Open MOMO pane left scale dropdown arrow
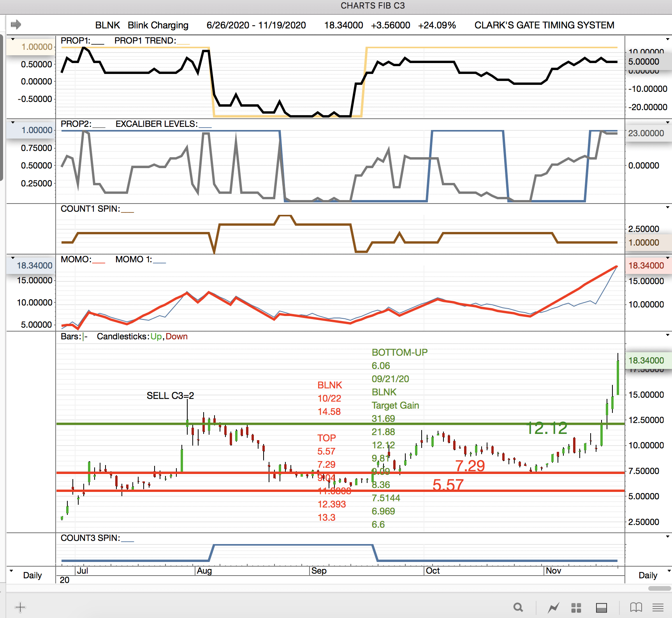This screenshot has height=618, width=672. click(12, 258)
